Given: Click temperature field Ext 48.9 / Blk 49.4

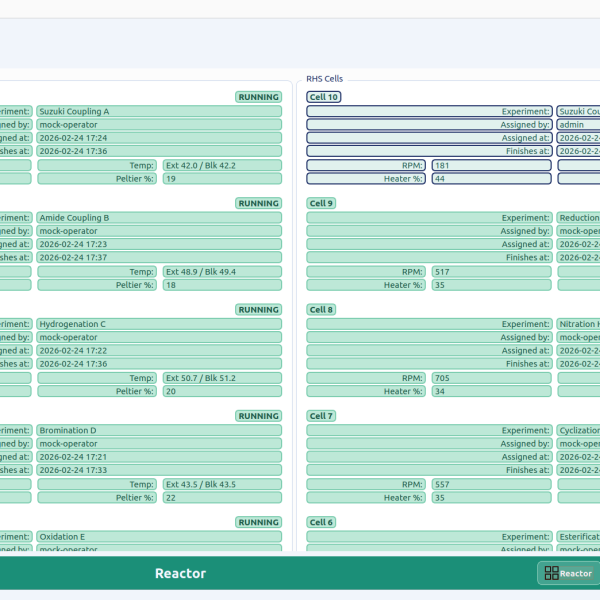Looking at the screenshot, I should point(222,271).
